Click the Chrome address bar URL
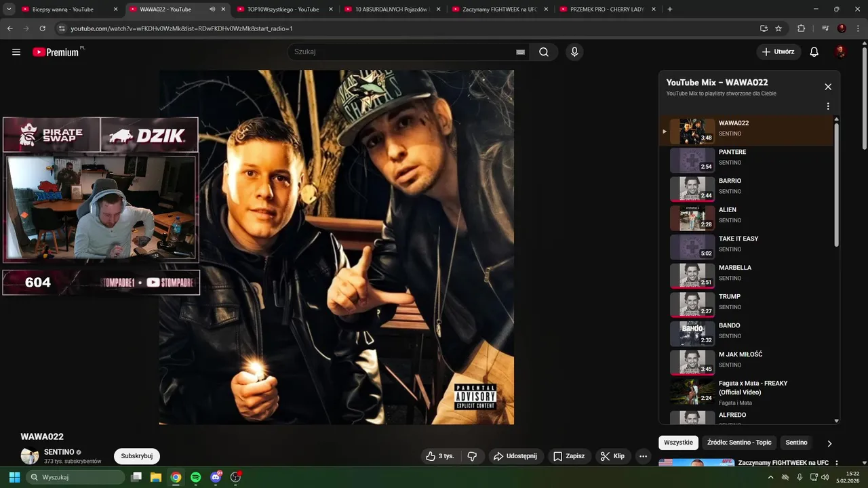Screen dimensions: 868x488 pyautogui.click(x=182, y=28)
